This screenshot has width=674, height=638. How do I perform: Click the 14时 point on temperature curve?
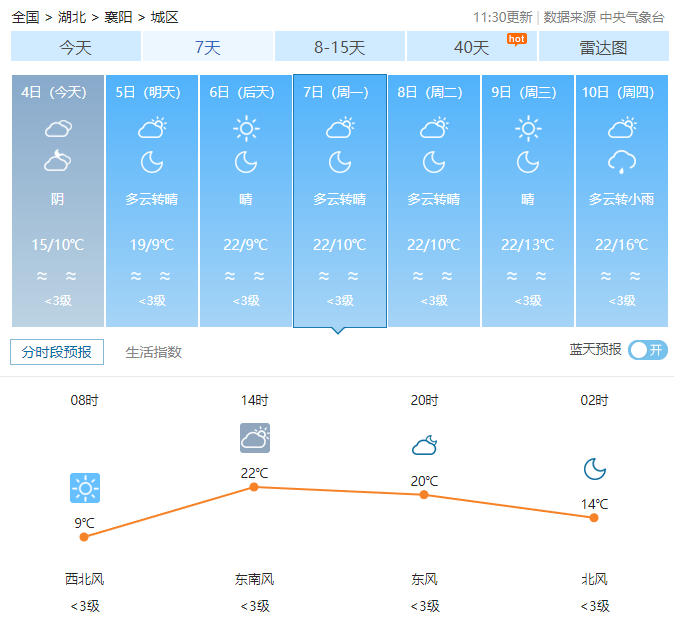pos(254,487)
